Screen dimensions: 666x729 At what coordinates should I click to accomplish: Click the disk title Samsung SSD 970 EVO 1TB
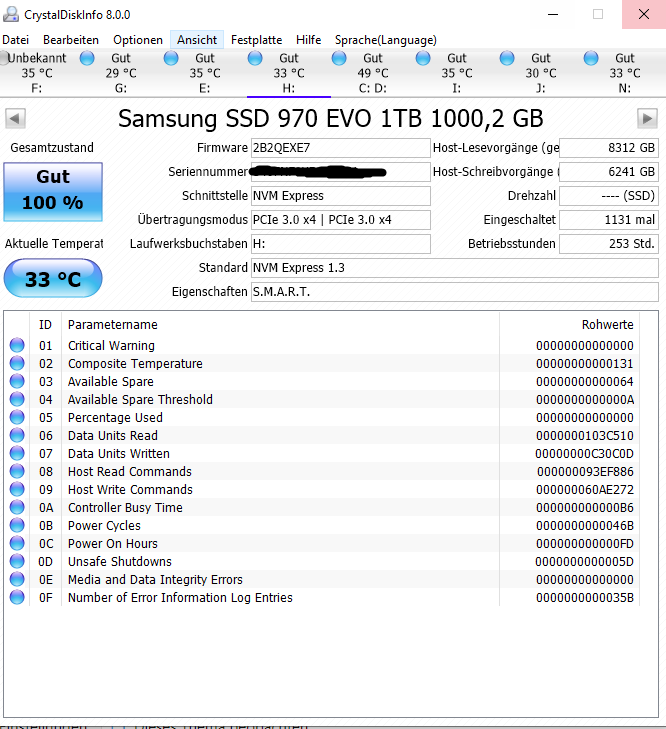331,119
